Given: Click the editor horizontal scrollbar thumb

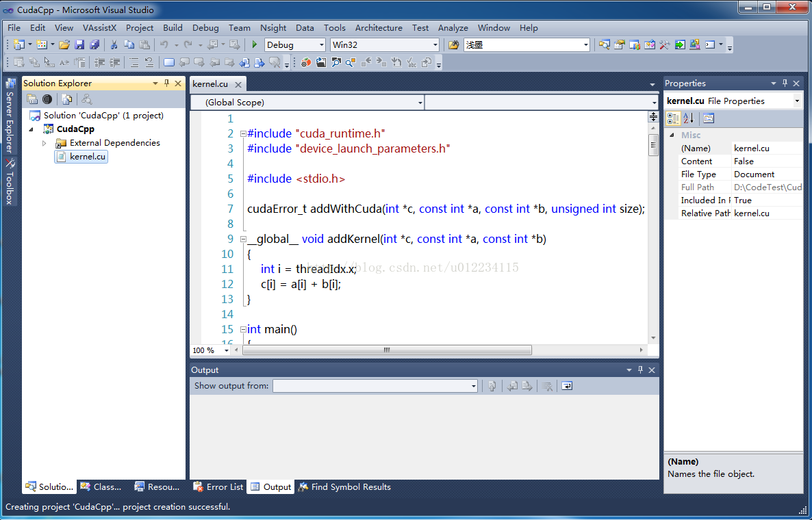Looking at the screenshot, I should pos(387,350).
